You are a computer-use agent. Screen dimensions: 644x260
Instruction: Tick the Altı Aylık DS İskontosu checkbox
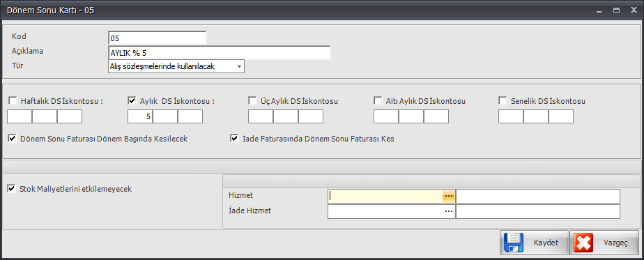(x=378, y=100)
